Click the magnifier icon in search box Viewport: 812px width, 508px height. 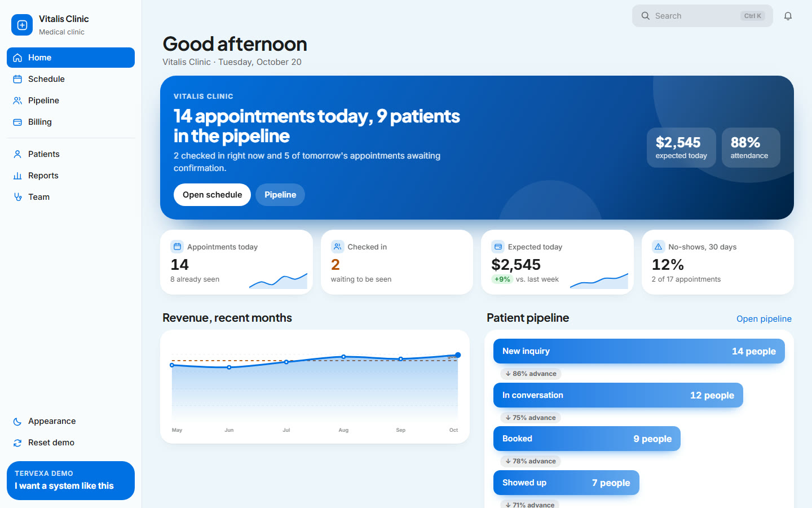click(x=646, y=16)
